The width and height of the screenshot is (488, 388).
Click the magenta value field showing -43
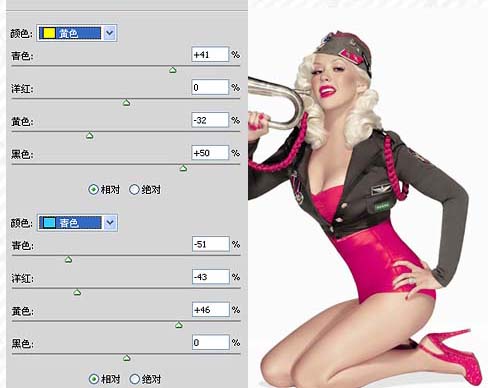coord(211,277)
